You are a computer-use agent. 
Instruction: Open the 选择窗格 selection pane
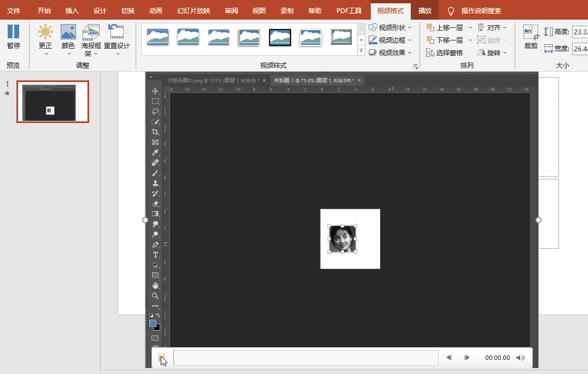click(x=444, y=52)
